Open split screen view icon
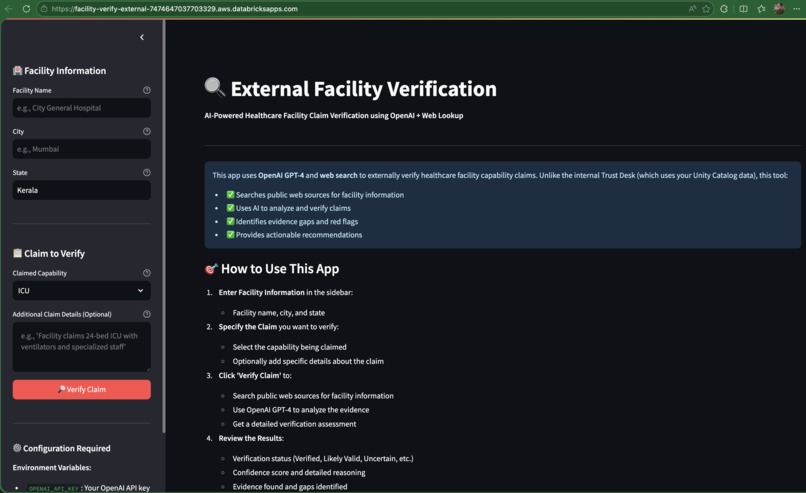The image size is (806, 493). pyautogui.click(x=743, y=9)
